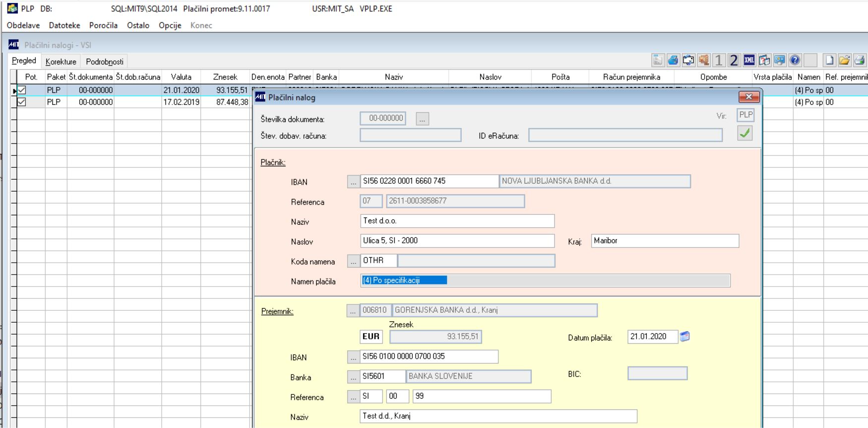The height and width of the screenshot is (428, 868).
Task: Toggle checkbox in row dated 17.02.2019
Action: (21, 102)
